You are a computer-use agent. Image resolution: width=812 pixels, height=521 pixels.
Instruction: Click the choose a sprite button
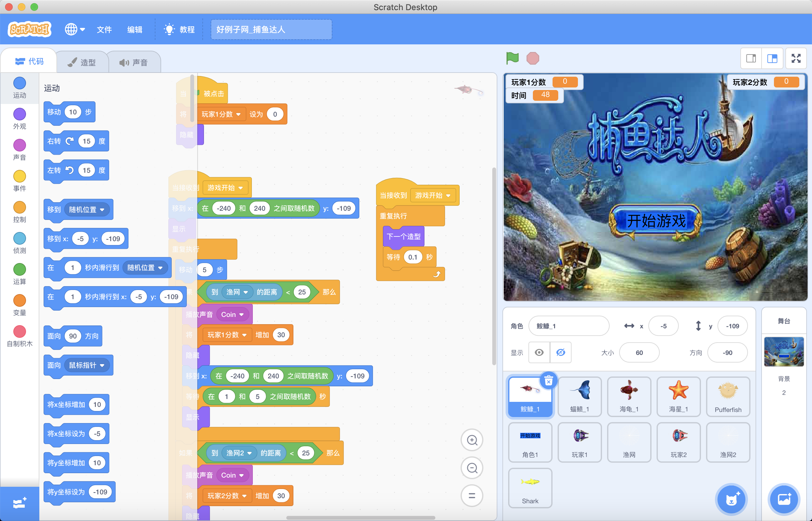(x=731, y=499)
